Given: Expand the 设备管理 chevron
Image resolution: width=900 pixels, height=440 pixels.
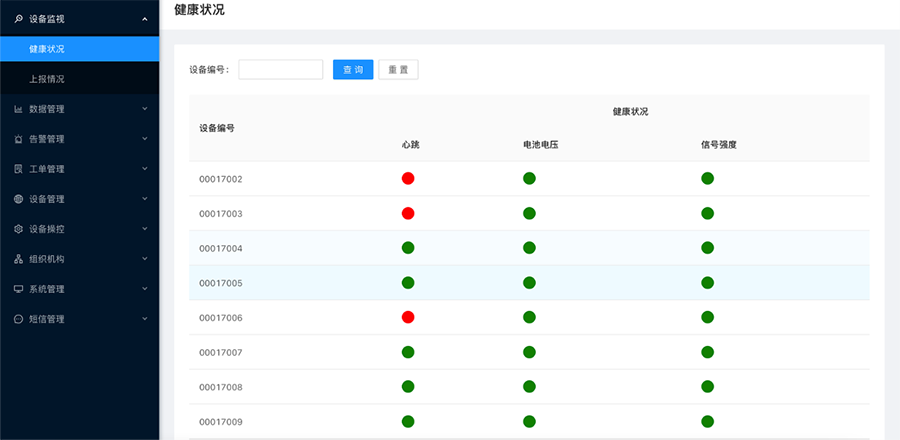Looking at the screenshot, I should (145, 198).
